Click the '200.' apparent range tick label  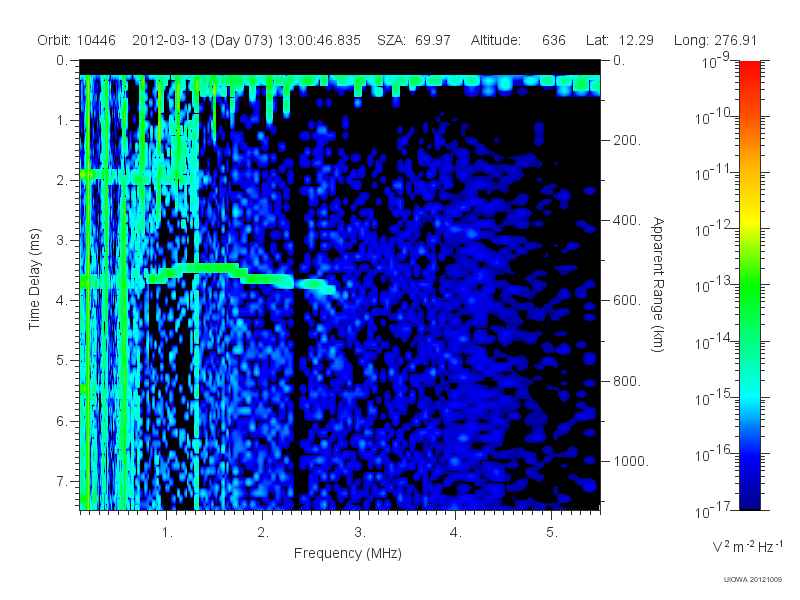point(627,140)
